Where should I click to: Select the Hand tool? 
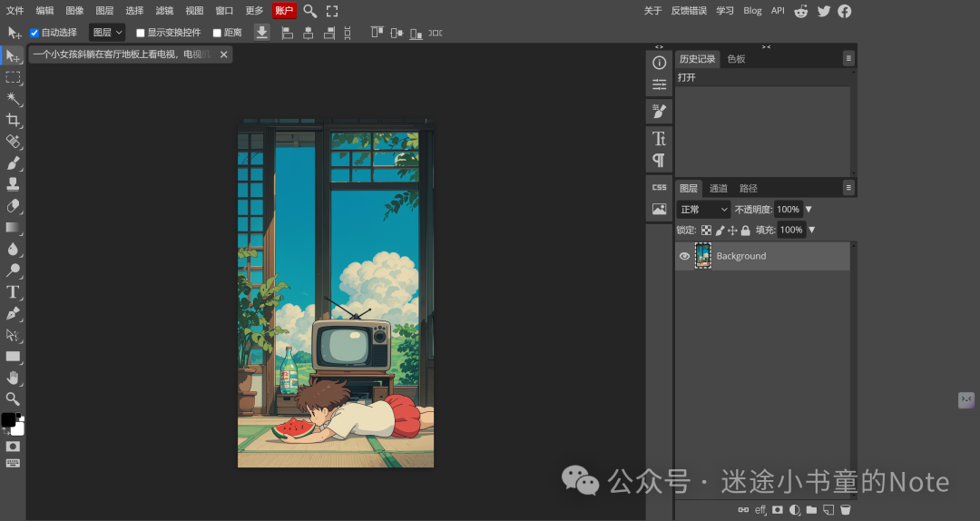click(x=13, y=378)
